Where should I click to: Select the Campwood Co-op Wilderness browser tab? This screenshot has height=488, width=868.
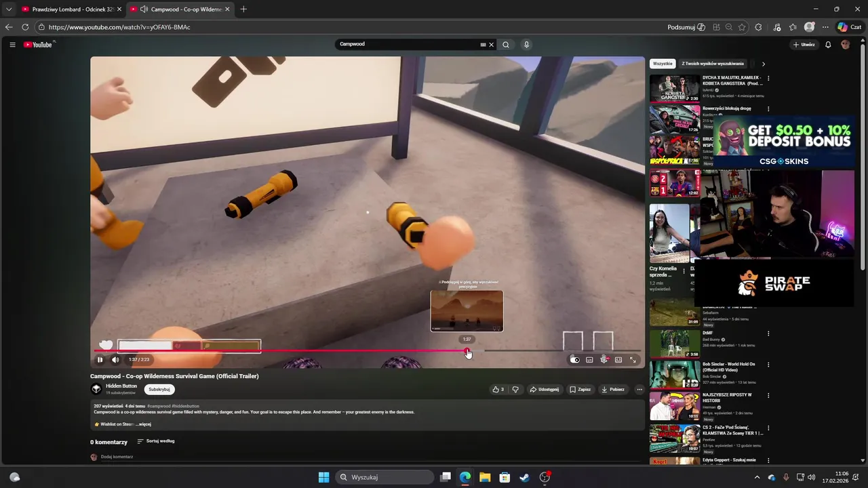click(180, 9)
